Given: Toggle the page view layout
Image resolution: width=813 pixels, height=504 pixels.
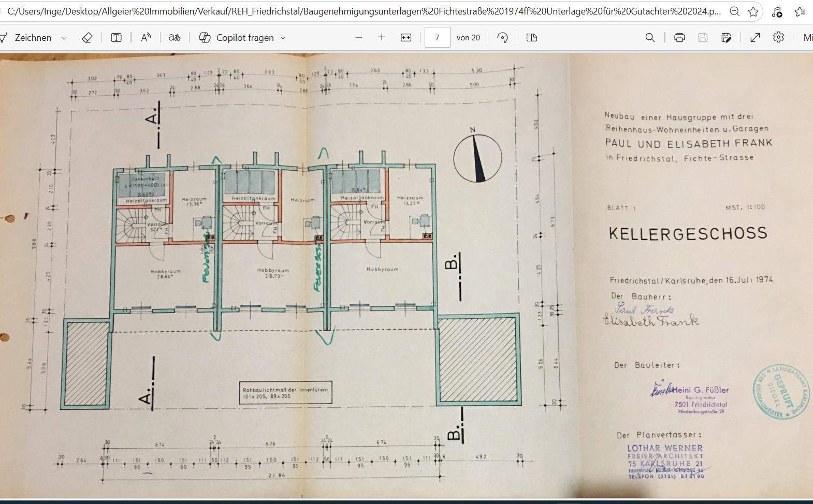Looking at the screenshot, I should (532, 38).
